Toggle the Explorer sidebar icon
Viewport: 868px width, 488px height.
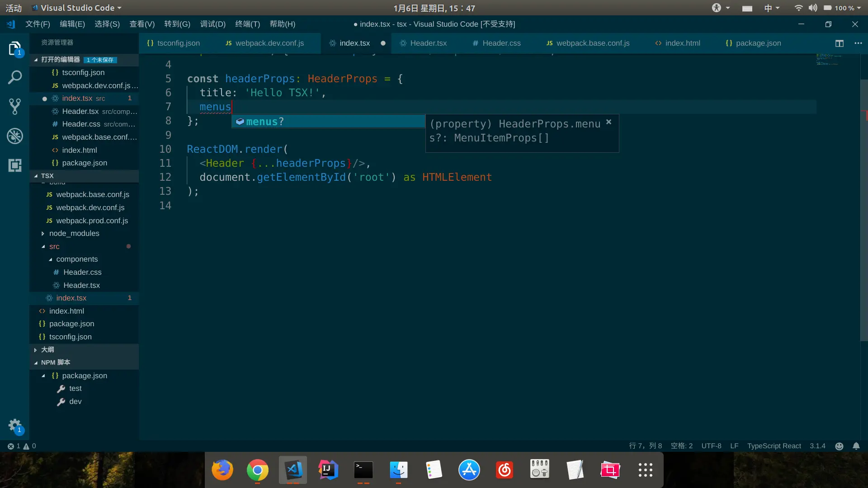(15, 48)
